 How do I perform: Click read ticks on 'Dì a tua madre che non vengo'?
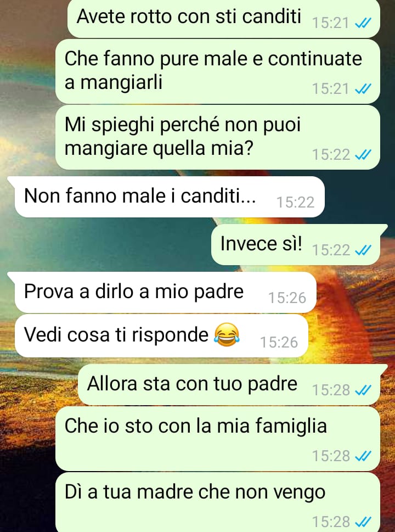coord(363,522)
